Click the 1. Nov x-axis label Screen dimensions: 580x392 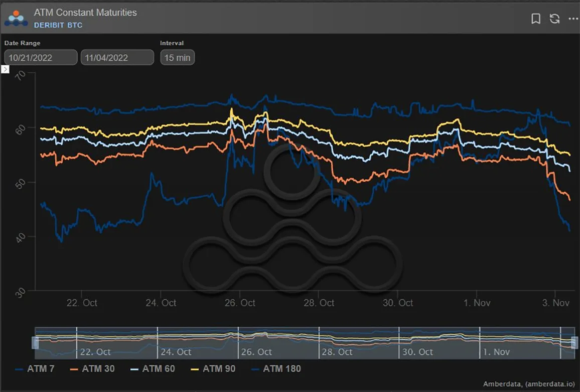coord(477,303)
